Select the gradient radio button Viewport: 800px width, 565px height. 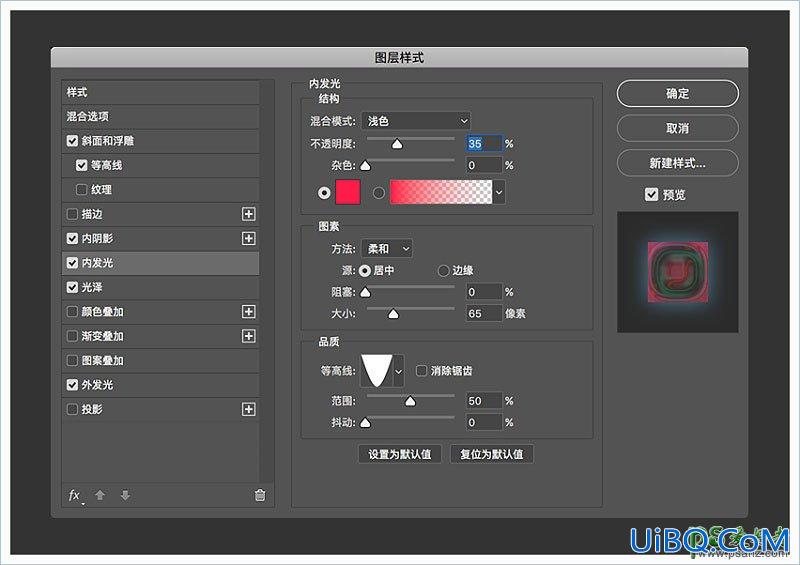(379, 193)
